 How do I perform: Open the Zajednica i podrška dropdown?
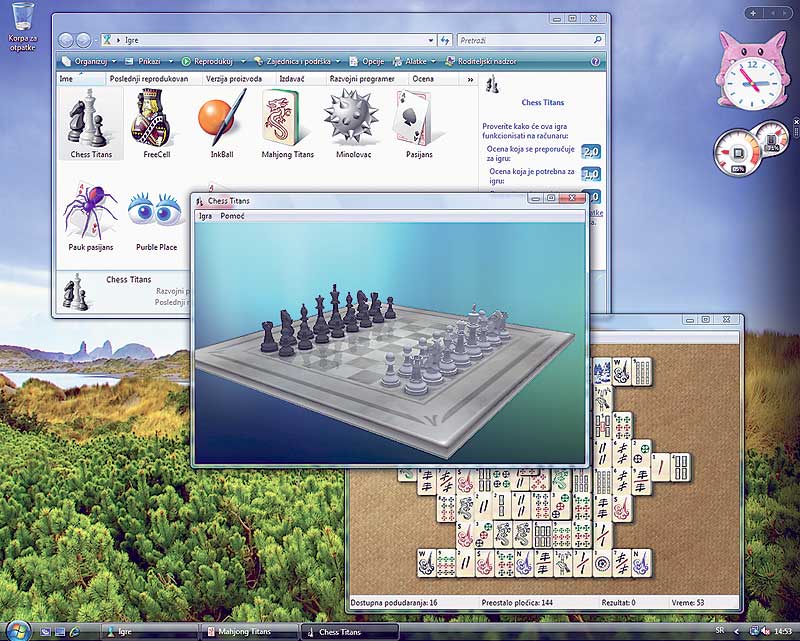coord(297,62)
